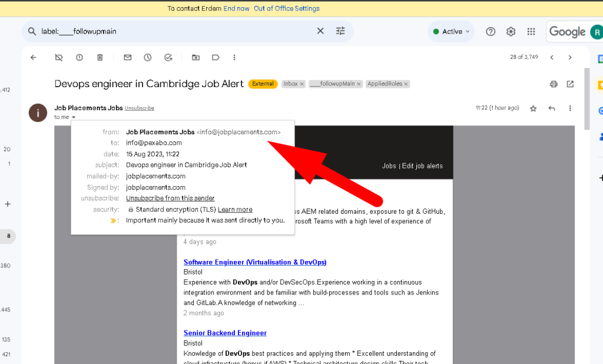Click the email subject title text
The height and width of the screenshot is (364, 603).
[x=149, y=84]
